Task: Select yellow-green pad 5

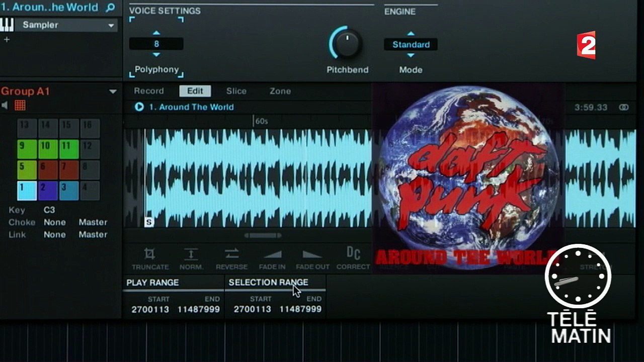Action: pos(27,170)
